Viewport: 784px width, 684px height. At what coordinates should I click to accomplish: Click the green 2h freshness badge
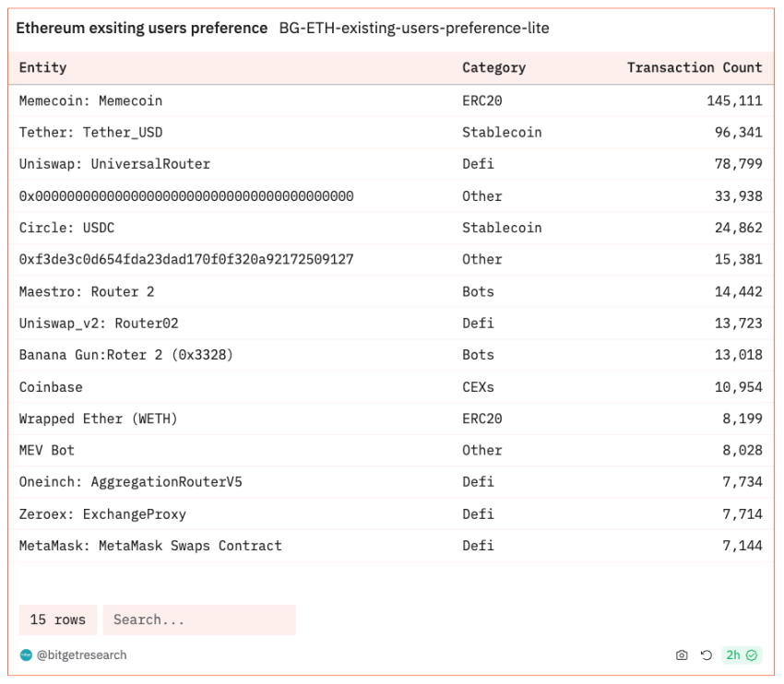click(x=742, y=655)
